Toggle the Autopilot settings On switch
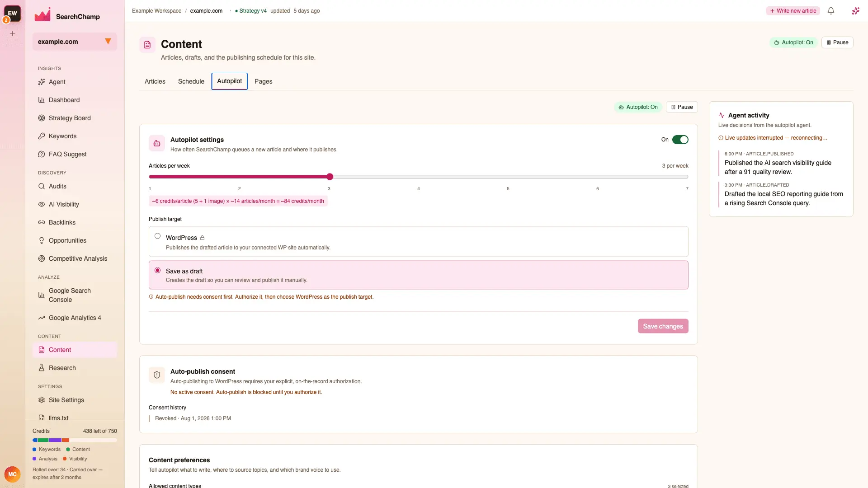Viewport: 868px width, 488px height. pos(680,140)
